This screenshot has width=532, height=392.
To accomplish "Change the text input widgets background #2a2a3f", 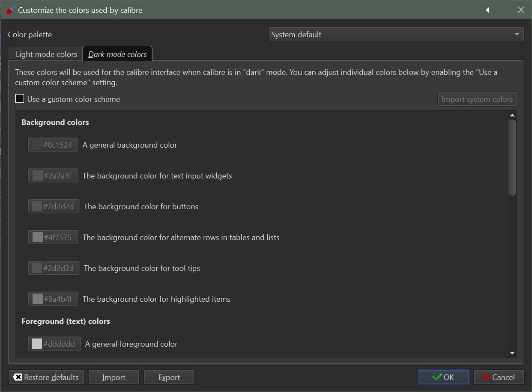I will pos(53,175).
